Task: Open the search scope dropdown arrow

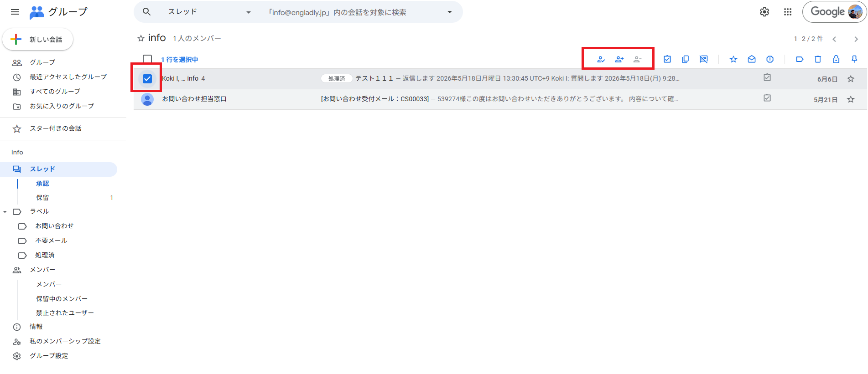Action: (x=450, y=12)
